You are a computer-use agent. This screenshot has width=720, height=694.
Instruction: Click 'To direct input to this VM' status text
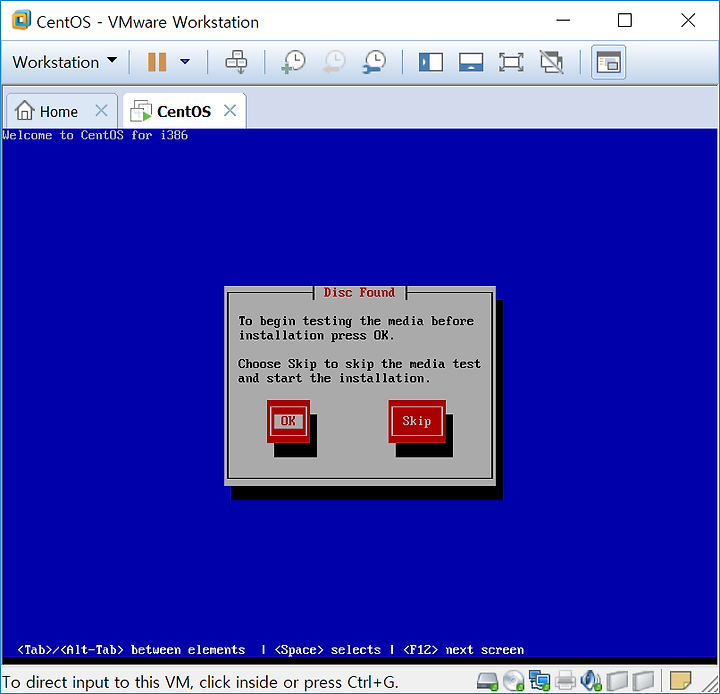pos(200,682)
